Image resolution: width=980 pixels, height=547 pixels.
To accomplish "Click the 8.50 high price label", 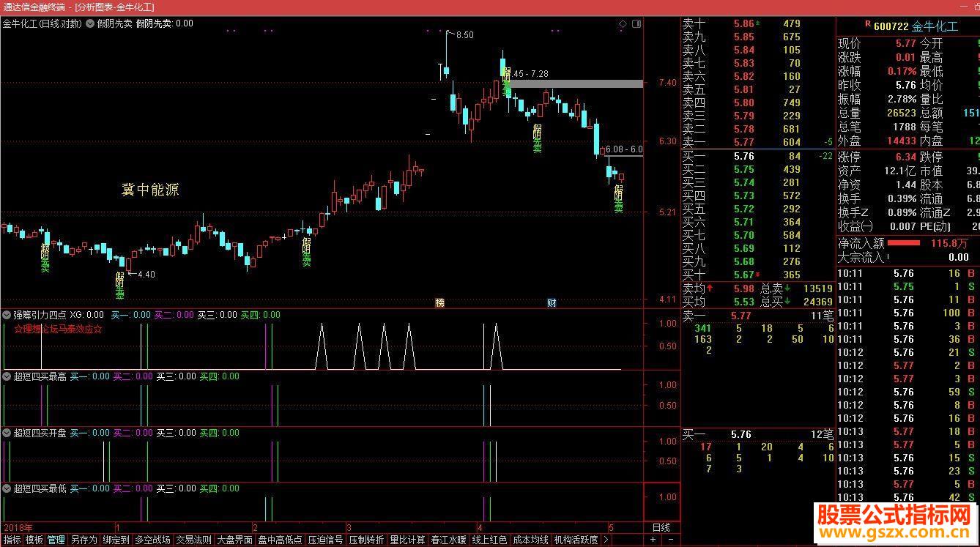I will point(464,34).
